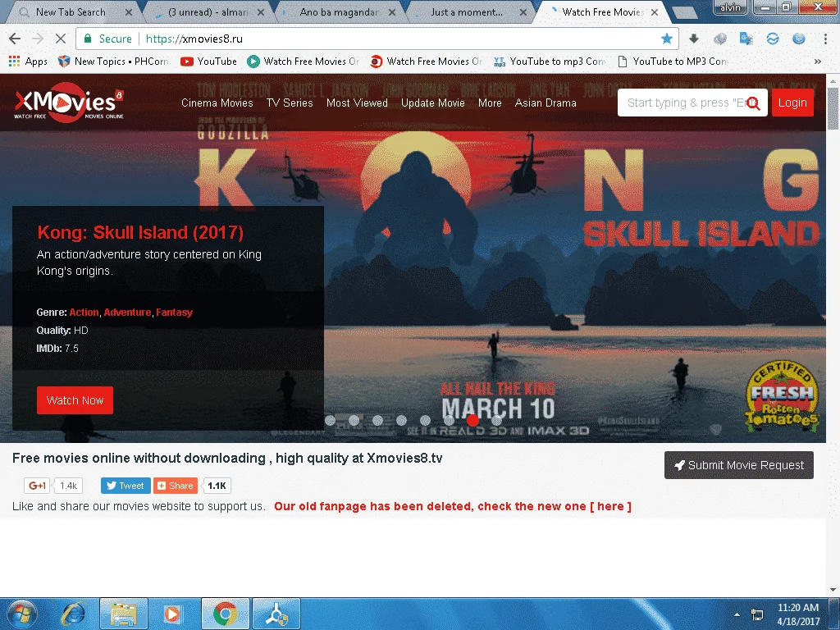Open the Kong: Skull Island (2017) title link
840x630 pixels.
coord(140,232)
